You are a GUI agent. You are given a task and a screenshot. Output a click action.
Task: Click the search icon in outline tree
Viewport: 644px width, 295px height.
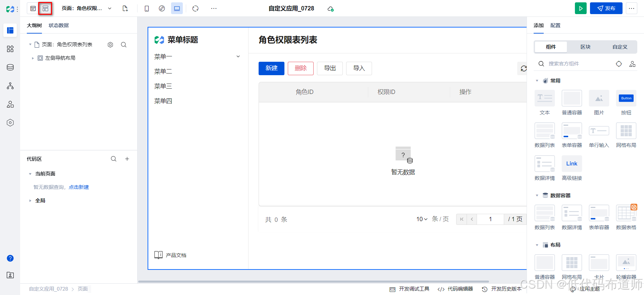[x=124, y=45]
